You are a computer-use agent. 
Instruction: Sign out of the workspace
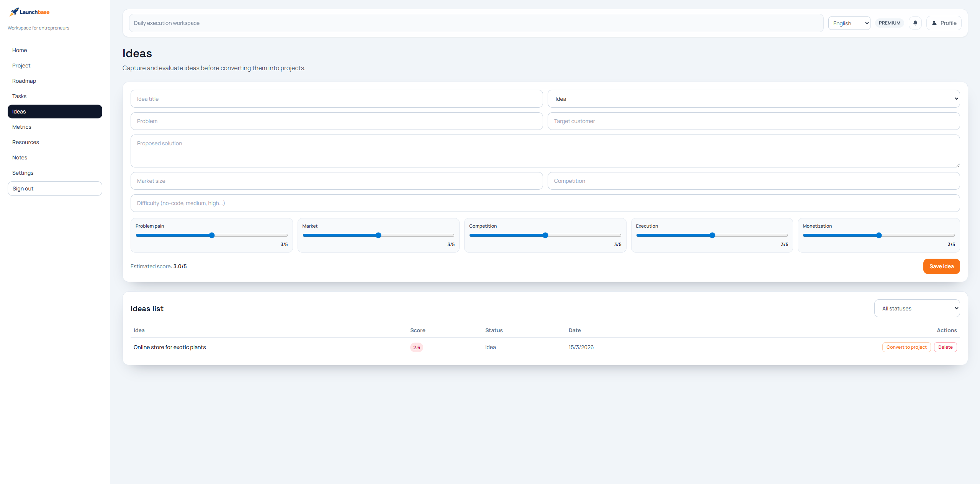(54, 188)
